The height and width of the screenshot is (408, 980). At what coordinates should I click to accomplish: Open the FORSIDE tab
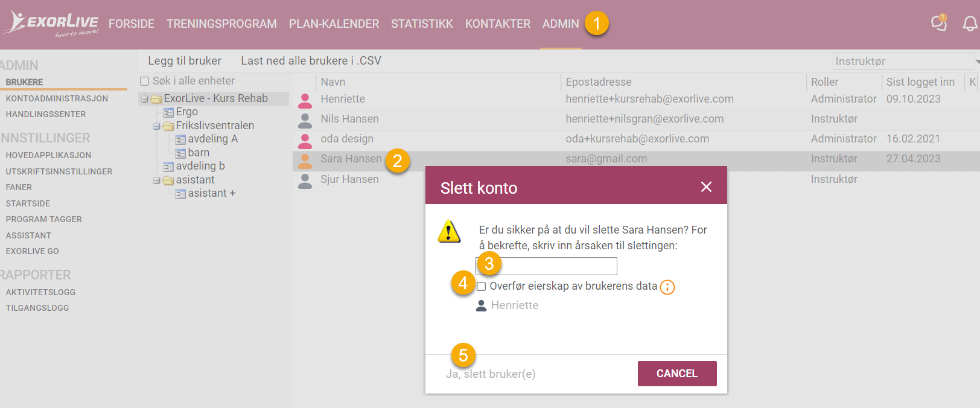click(132, 24)
